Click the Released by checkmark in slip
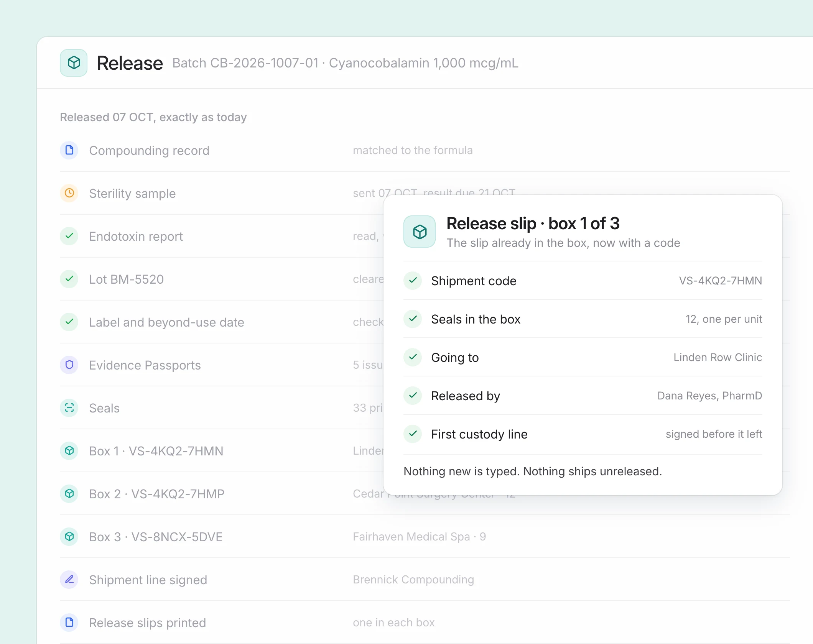Image resolution: width=813 pixels, height=644 pixels. click(413, 396)
